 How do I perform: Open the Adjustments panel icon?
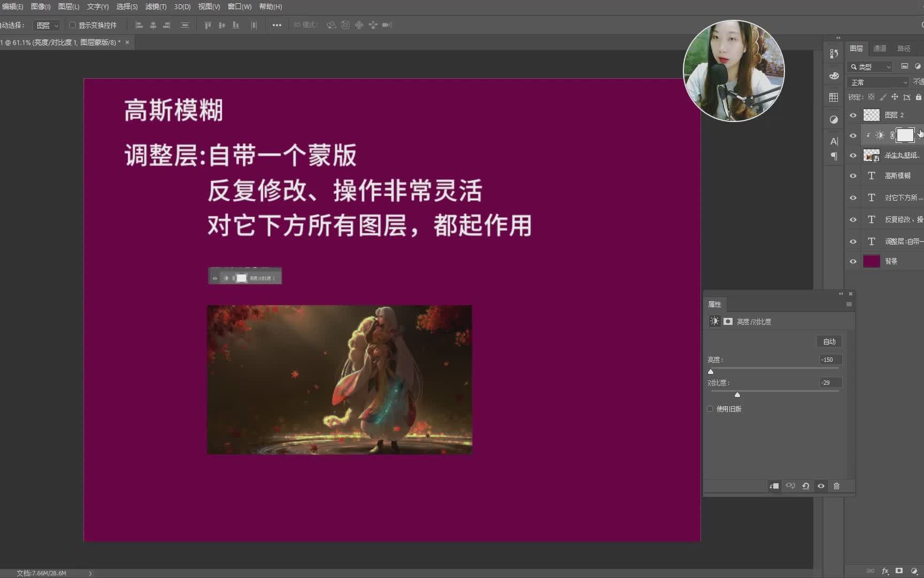[834, 119]
